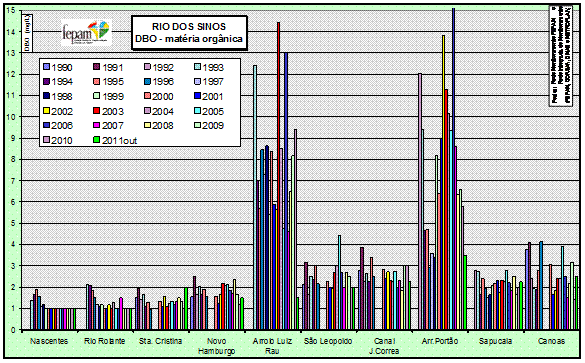Click the 2002 yellow legend swatch
The height and width of the screenshot is (363, 585).
pos(46,111)
